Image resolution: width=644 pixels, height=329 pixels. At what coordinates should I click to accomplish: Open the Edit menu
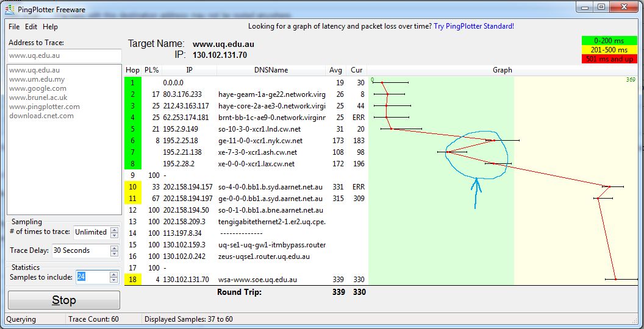pos(31,27)
